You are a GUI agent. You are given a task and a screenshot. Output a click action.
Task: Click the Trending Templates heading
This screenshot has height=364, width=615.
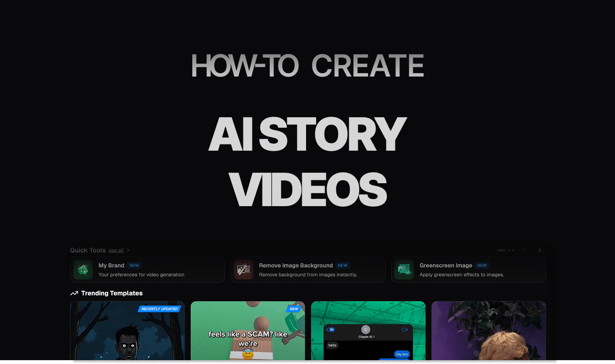[x=111, y=293]
